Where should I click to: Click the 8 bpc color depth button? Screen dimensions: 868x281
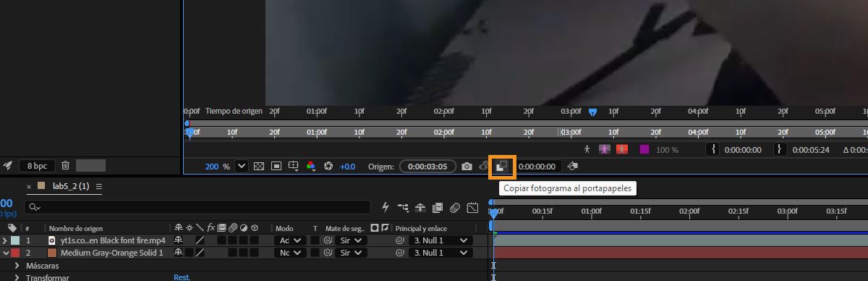tap(37, 166)
